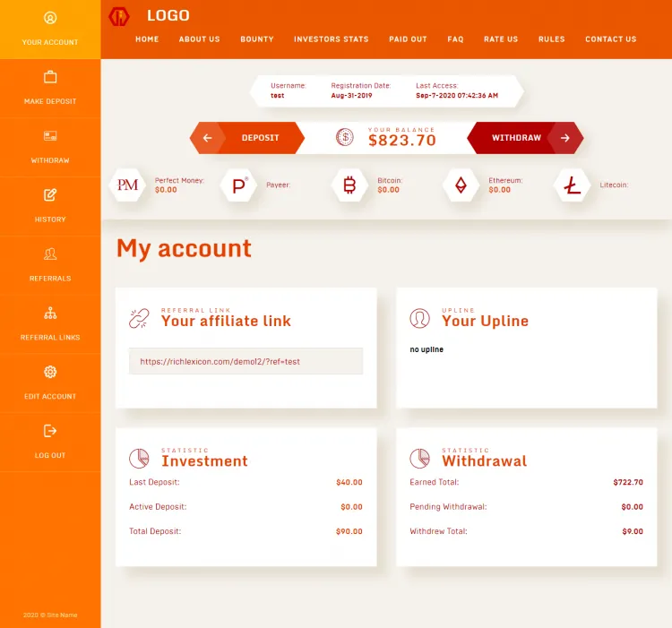Click the LOGO text in header
Image resolution: width=672 pixels, height=628 pixels.
[168, 16]
